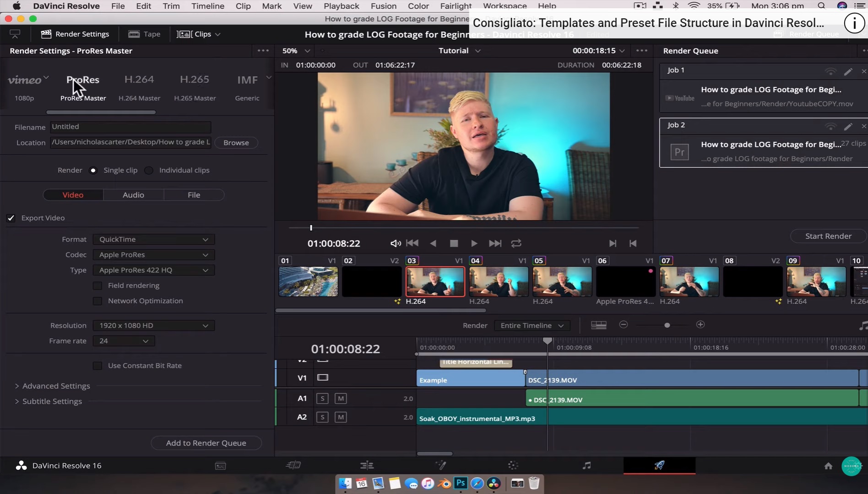Click the Start Render button
The width and height of the screenshot is (868, 494).
click(x=828, y=236)
